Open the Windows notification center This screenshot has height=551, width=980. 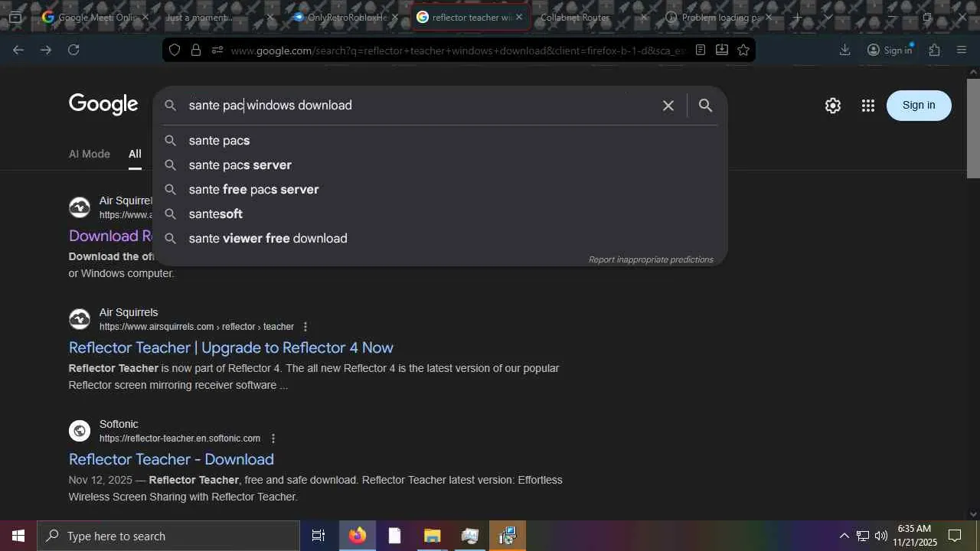(955, 536)
